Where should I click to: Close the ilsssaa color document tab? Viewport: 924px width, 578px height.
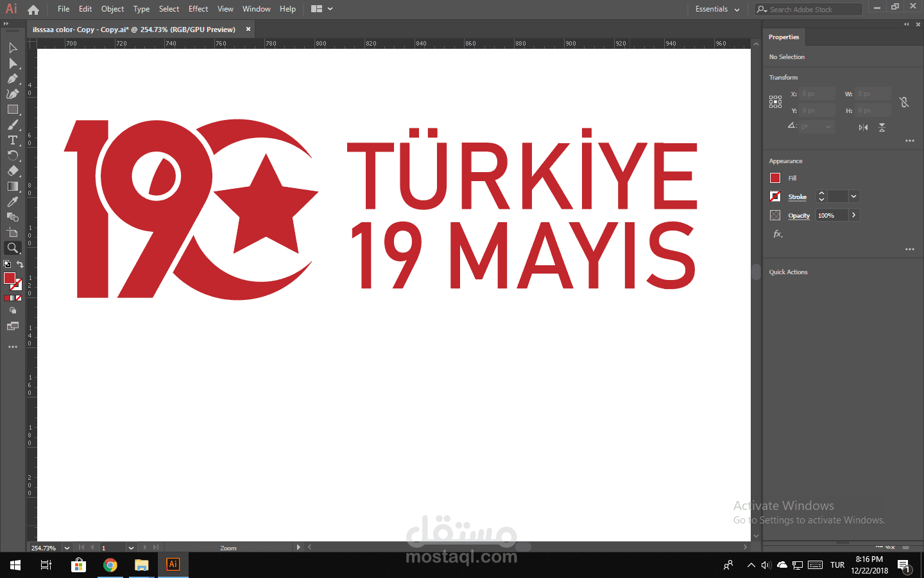pos(248,29)
